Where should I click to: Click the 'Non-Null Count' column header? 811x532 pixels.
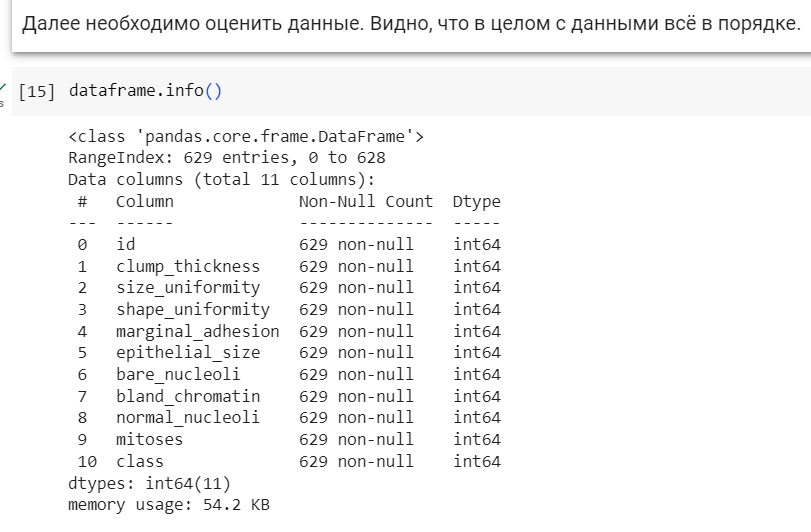(366, 201)
